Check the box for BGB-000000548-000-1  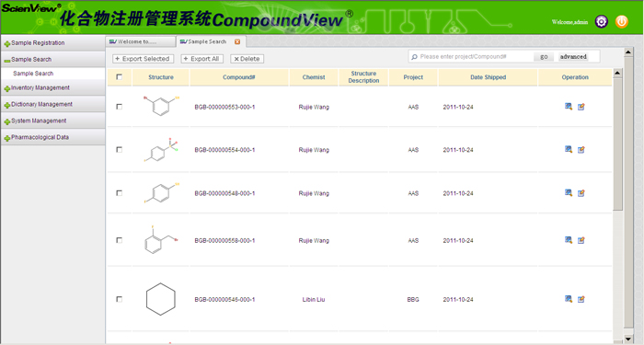point(119,192)
